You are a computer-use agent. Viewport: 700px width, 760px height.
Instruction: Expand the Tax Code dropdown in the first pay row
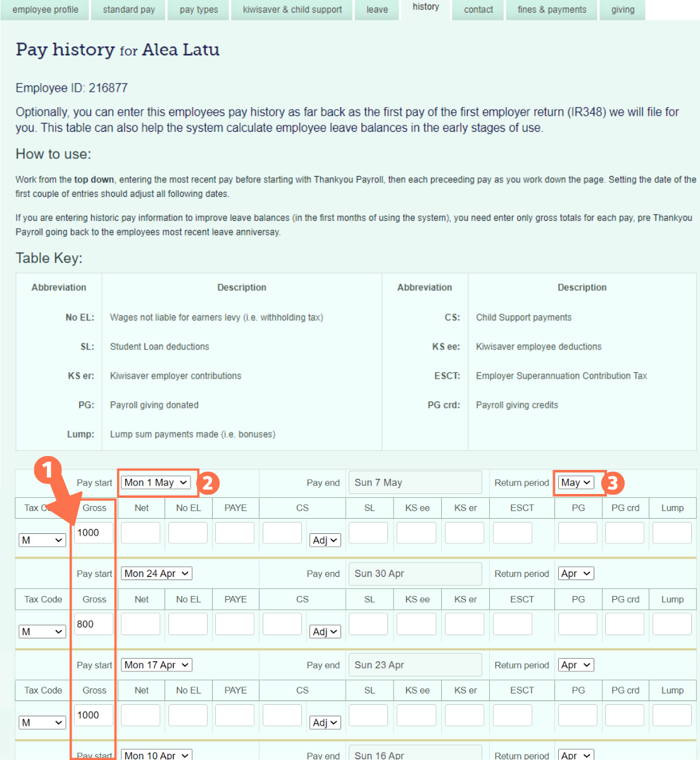tap(42, 540)
